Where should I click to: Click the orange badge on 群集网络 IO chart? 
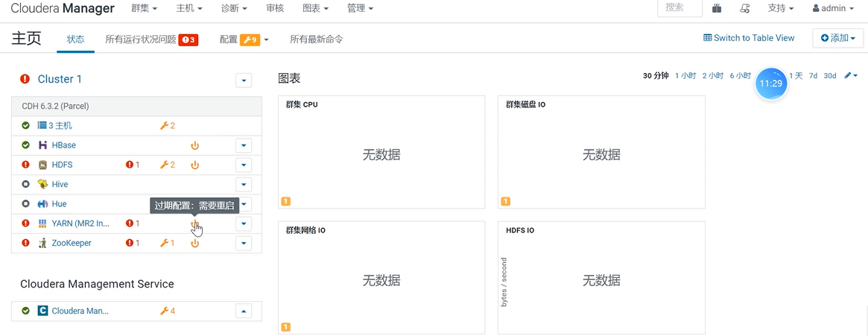click(x=286, y=326)
